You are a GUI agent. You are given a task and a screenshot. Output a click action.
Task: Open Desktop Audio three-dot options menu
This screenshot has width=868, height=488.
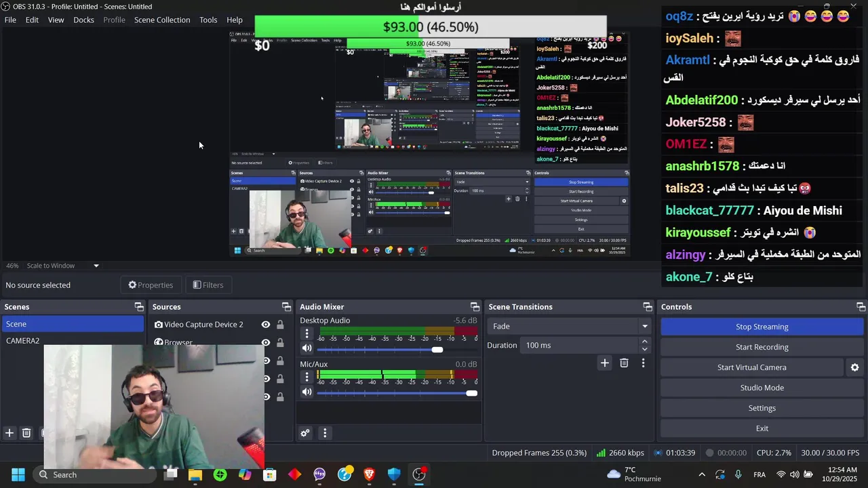click(307, 333)
